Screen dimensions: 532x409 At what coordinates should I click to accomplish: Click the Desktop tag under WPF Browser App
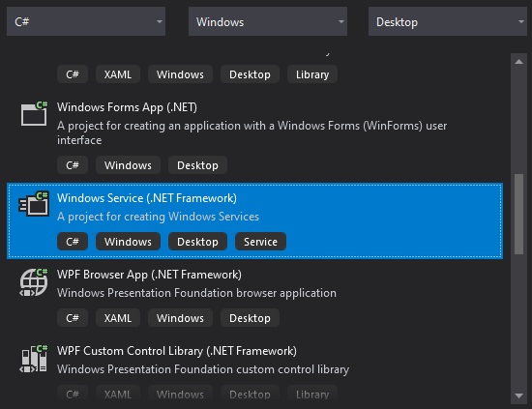(250, 318)
